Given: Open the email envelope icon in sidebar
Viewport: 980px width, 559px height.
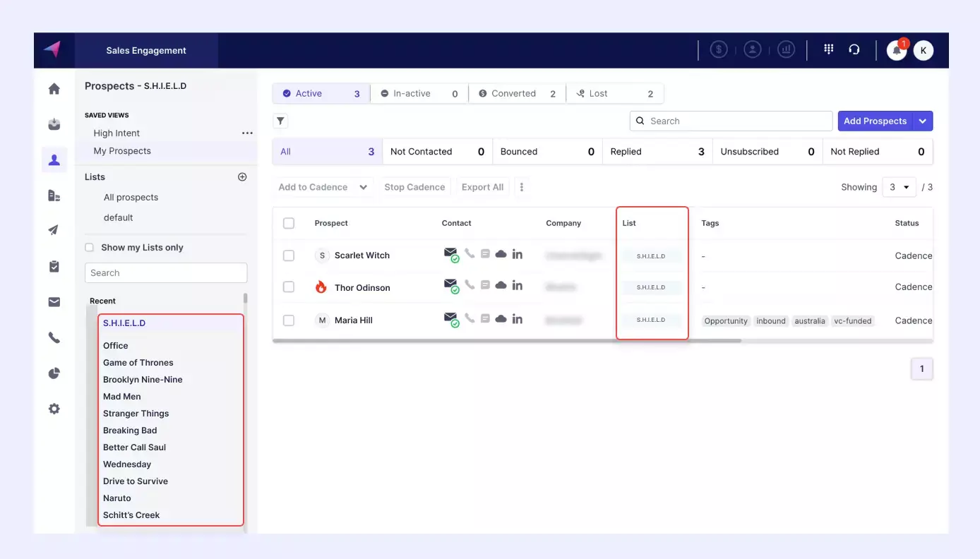Looking at the screenshot, I should [54, 302].
